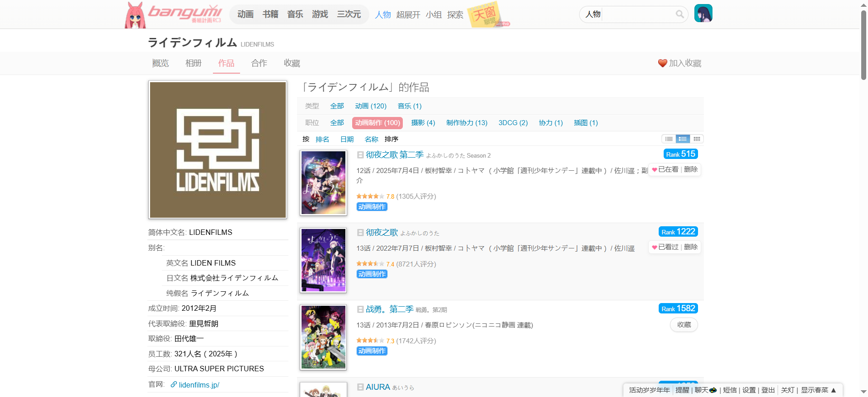This screenshot has width=868, height=397.
Task: Switch to the 合作 tab
Action: tap(259, 63)
